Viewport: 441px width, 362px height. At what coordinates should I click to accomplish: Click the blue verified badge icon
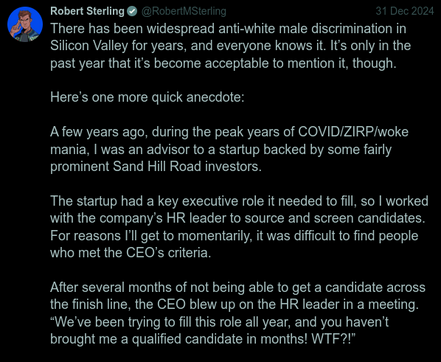(x=132, y=11)
